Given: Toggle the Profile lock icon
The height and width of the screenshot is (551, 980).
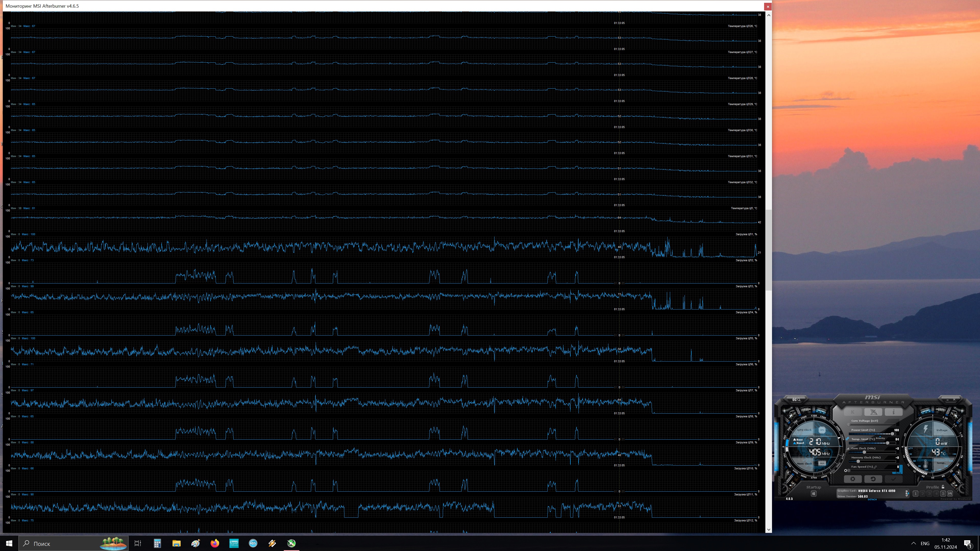Looking at the screenshot, I should (x=943, y=487).
